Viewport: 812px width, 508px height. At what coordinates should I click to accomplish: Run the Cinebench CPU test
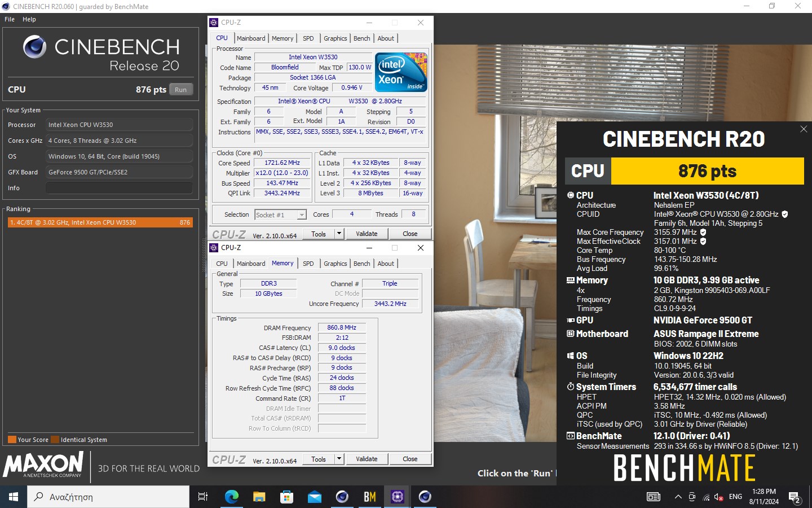point(181,90)
